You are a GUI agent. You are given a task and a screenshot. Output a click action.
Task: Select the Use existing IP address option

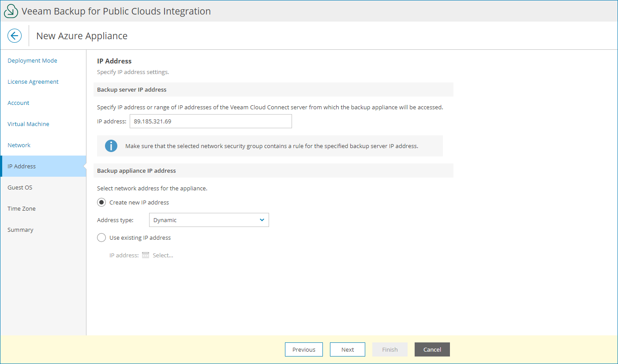pyautogui.click(x=101, y=238)
